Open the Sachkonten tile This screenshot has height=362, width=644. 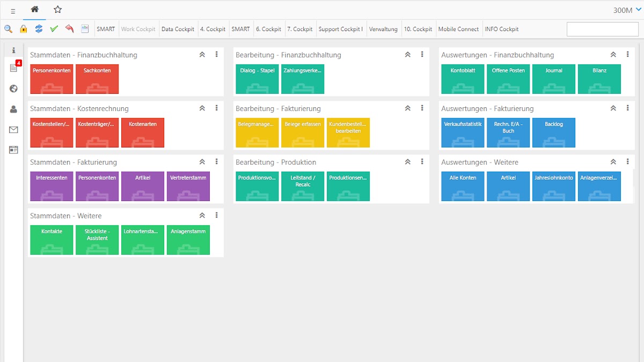(97, 79)
